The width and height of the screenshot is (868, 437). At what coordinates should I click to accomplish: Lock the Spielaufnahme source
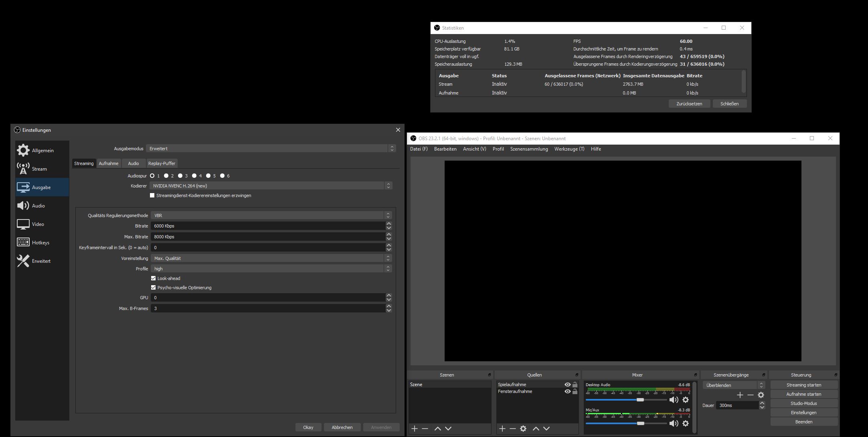pyautogui.click(x=575, y=385)
